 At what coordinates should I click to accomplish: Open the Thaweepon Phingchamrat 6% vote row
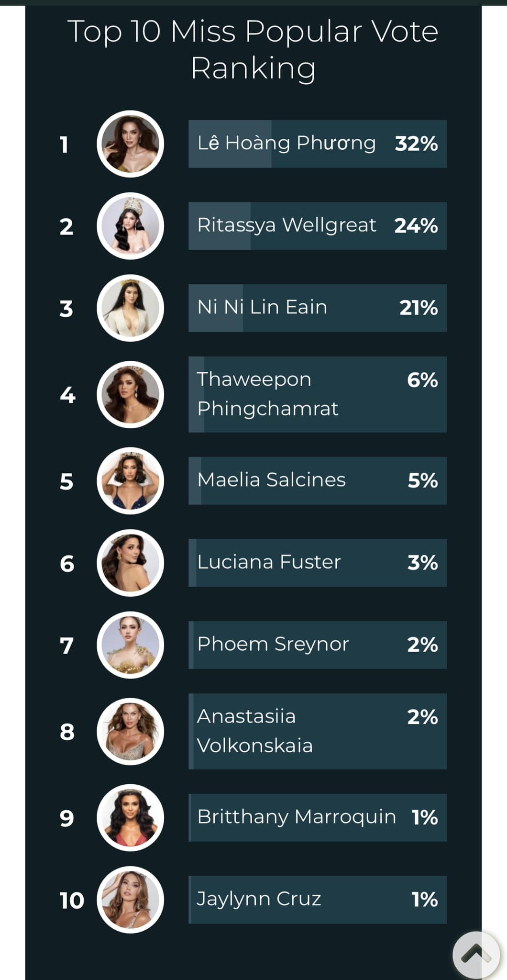coord(318,394)
